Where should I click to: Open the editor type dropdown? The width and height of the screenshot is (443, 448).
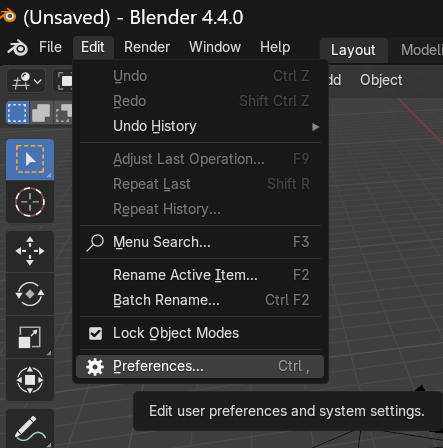tap(26, 80)
